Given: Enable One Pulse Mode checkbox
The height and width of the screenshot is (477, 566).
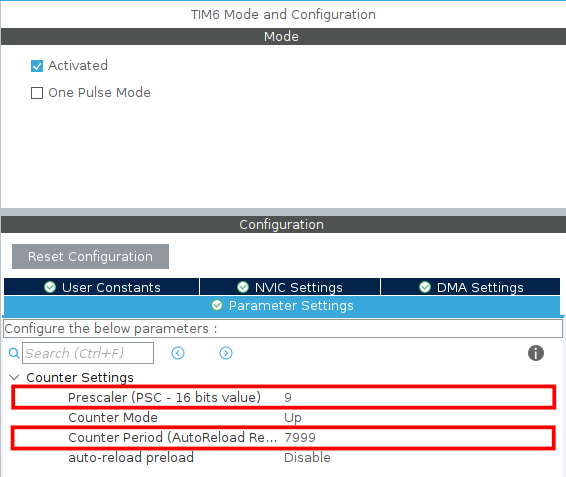Looking at the screenshot, I should point(37,93).
